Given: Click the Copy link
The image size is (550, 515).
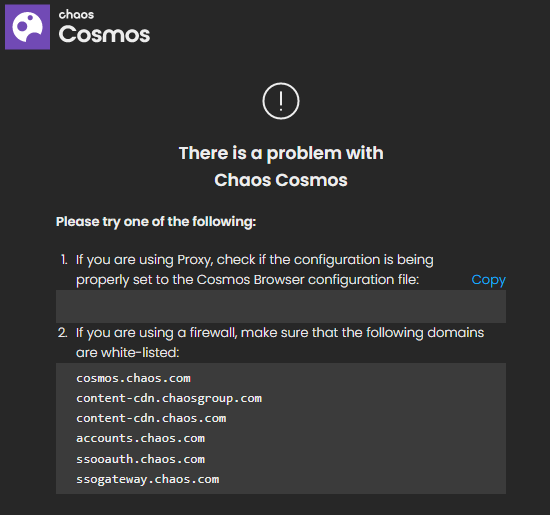Looking at the screenshot, I should pos(488,280).
